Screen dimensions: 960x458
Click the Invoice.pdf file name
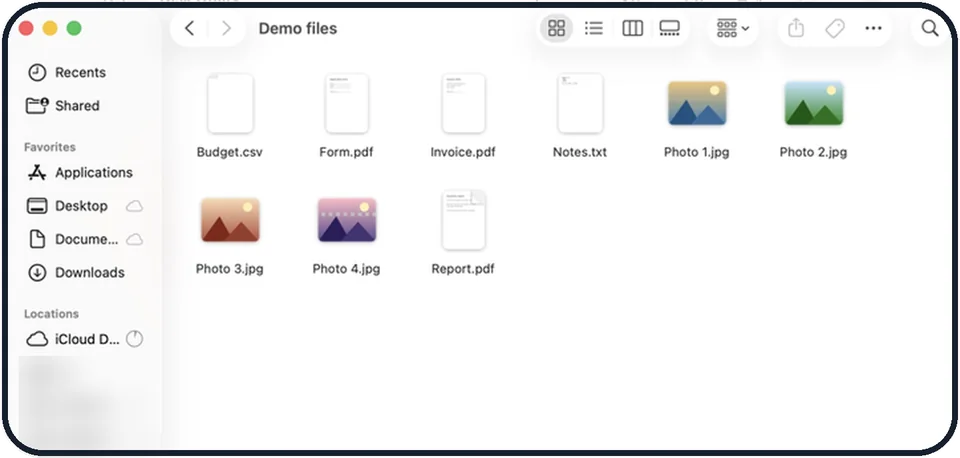pos(463,152)
